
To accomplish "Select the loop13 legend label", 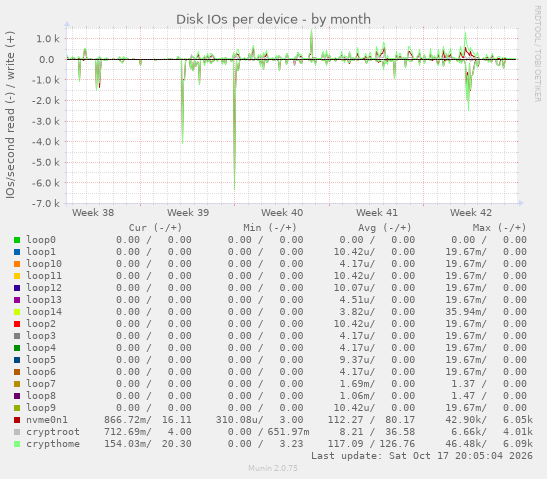I will (44, 300).
